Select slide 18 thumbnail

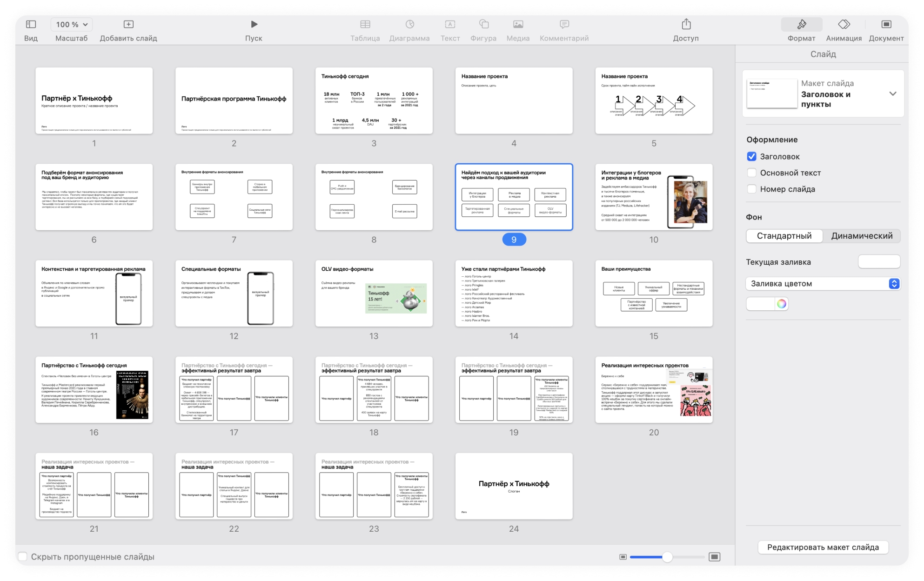(374, 390)
